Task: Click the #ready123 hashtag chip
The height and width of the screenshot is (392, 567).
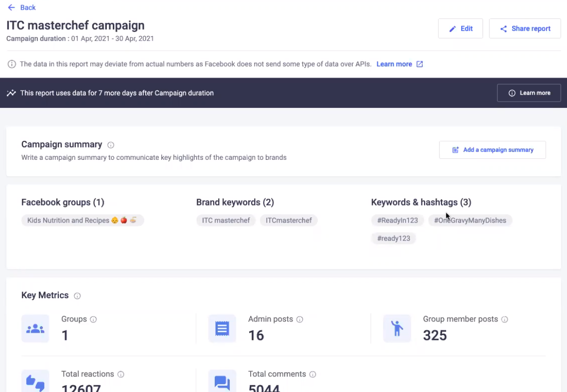Action: pyautogui.click(x=394, y=239)
